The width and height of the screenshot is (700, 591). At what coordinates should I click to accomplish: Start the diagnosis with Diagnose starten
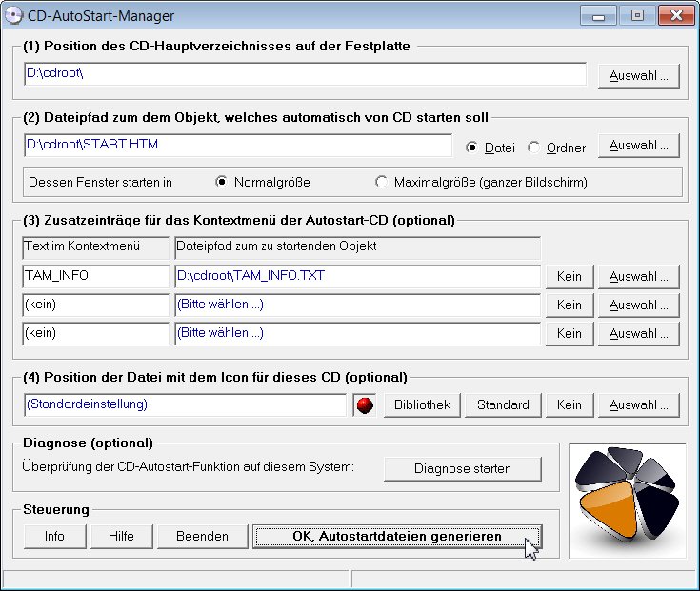tap(462, 468)
